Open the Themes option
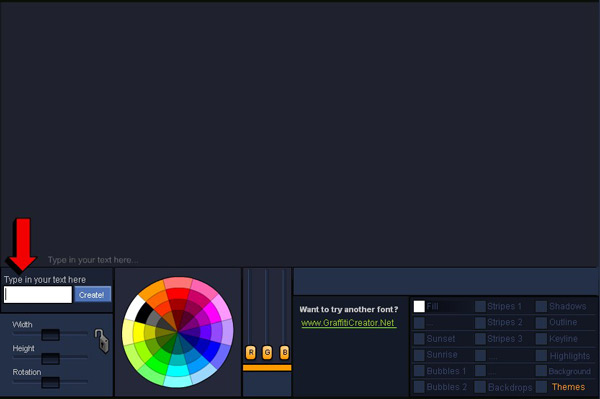This screenshot has width=600, height=399. click(568, 387)
